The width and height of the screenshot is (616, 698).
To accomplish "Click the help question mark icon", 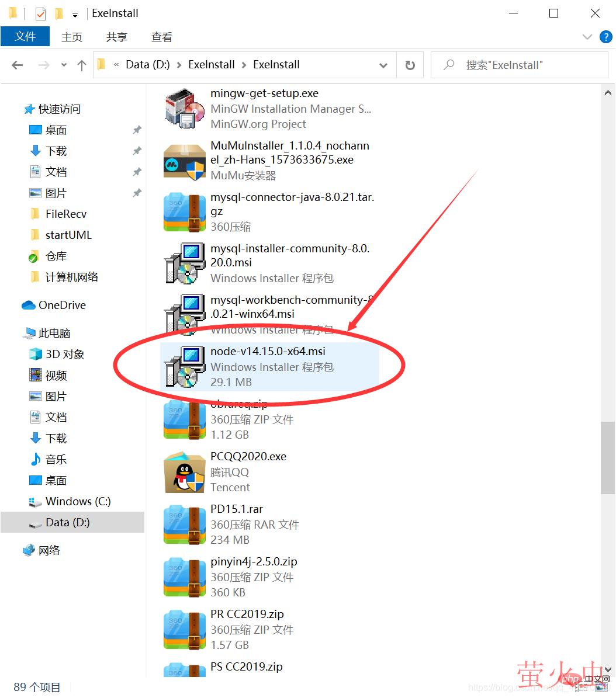I will coord(605,36).
